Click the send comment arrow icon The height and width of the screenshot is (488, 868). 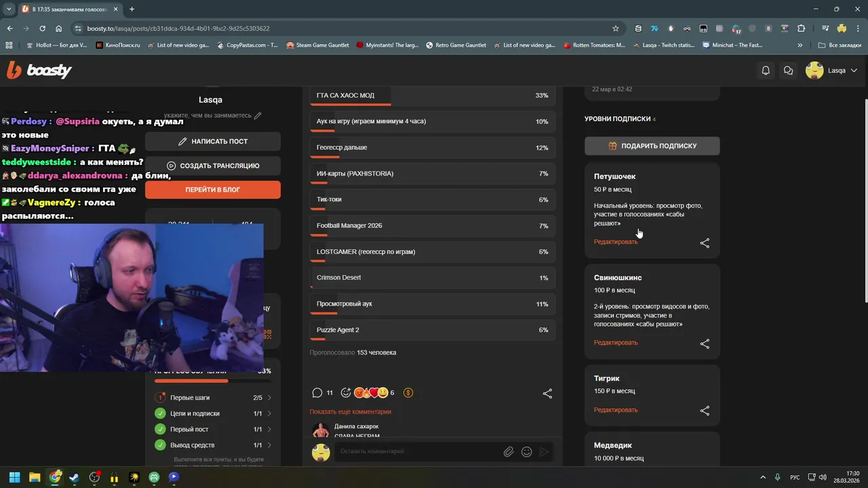pos(544,451)
